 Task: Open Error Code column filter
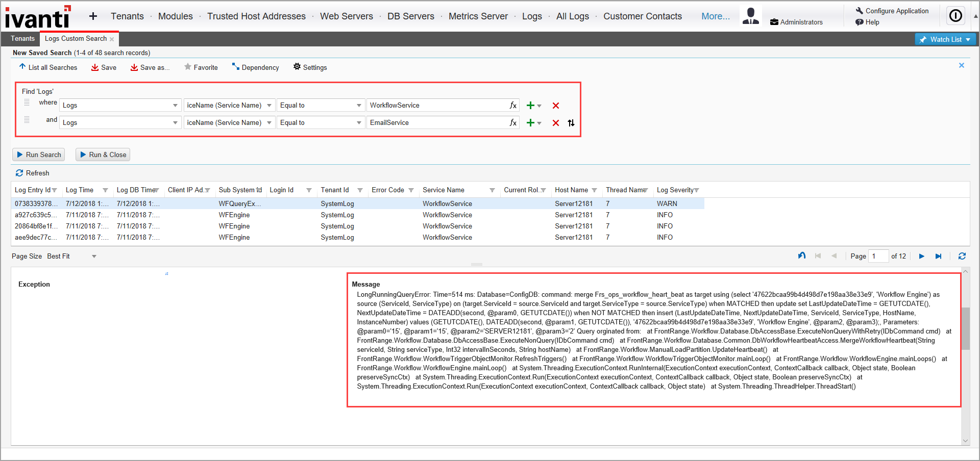(411, 190)
